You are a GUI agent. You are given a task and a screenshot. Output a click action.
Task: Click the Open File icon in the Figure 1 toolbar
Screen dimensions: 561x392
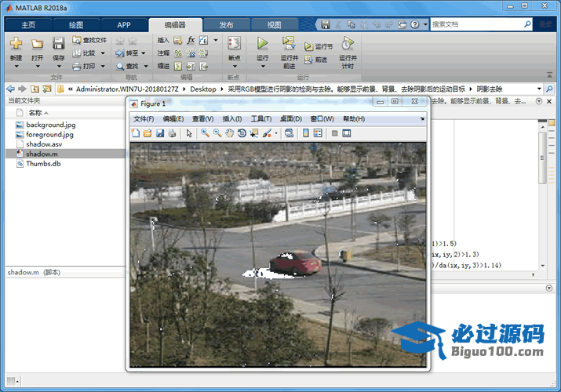(x=147, y=133)
